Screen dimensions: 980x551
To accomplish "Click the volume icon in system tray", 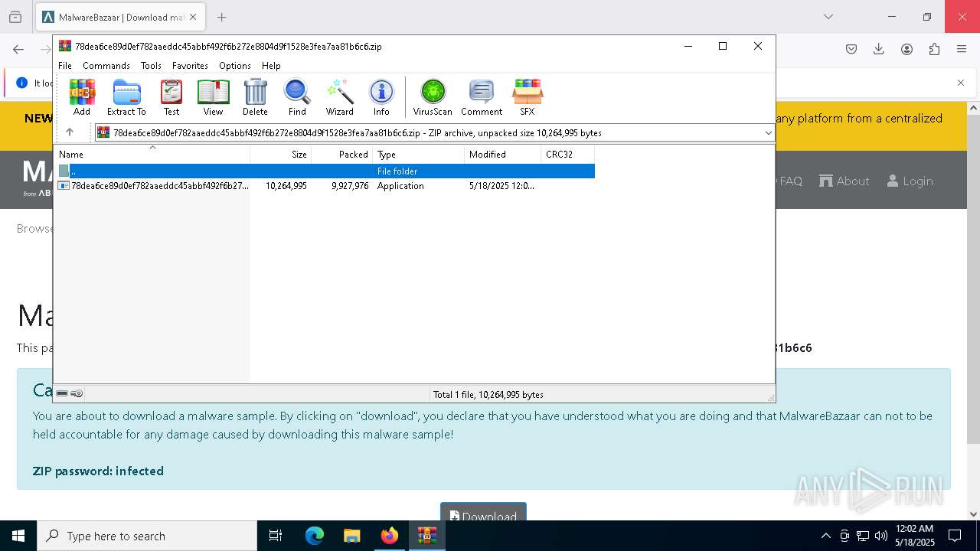I will point(881,536).
